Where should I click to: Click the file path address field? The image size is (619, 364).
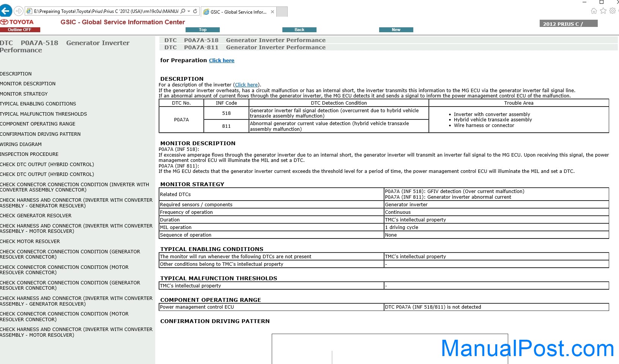106,11
